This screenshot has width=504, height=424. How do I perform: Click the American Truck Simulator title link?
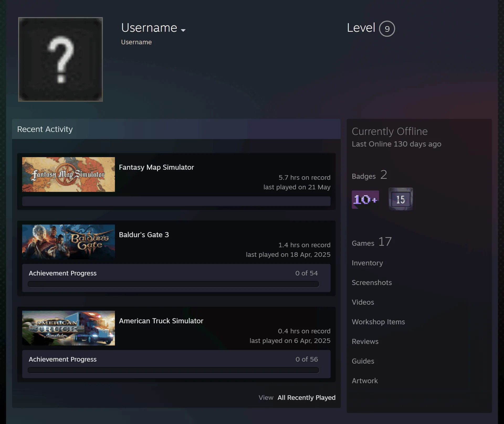[x=161, y=321]
